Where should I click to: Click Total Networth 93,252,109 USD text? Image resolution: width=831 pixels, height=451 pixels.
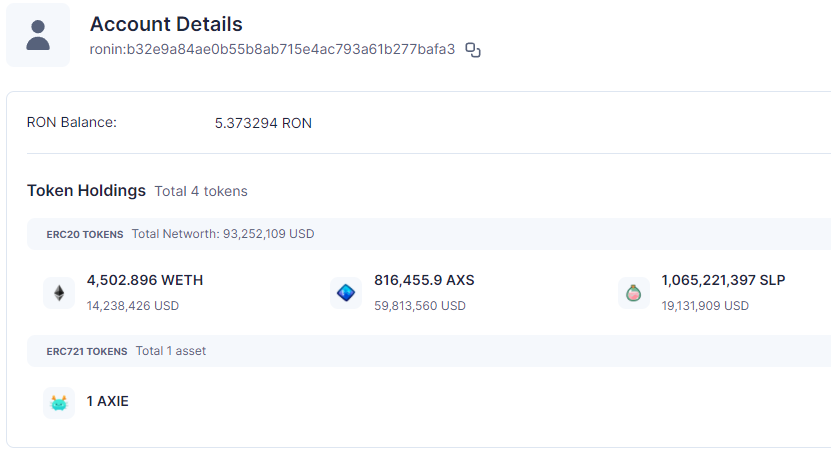223,234
